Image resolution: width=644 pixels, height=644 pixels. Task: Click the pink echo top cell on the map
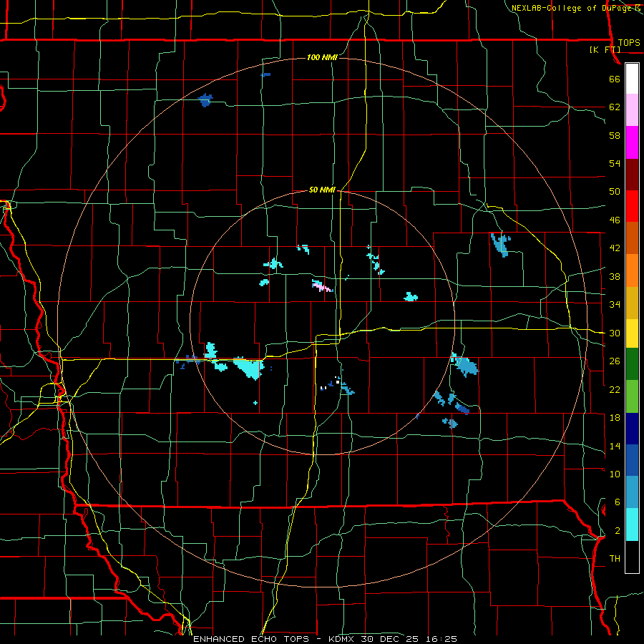321,286
